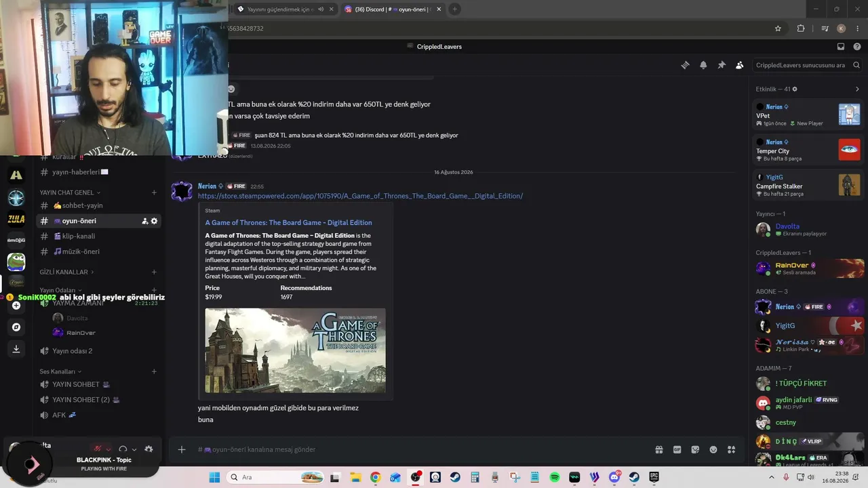The width and height of the screenshot is (868, 488).
Task: Open notification settings bell icon
Action: (703, 65)
